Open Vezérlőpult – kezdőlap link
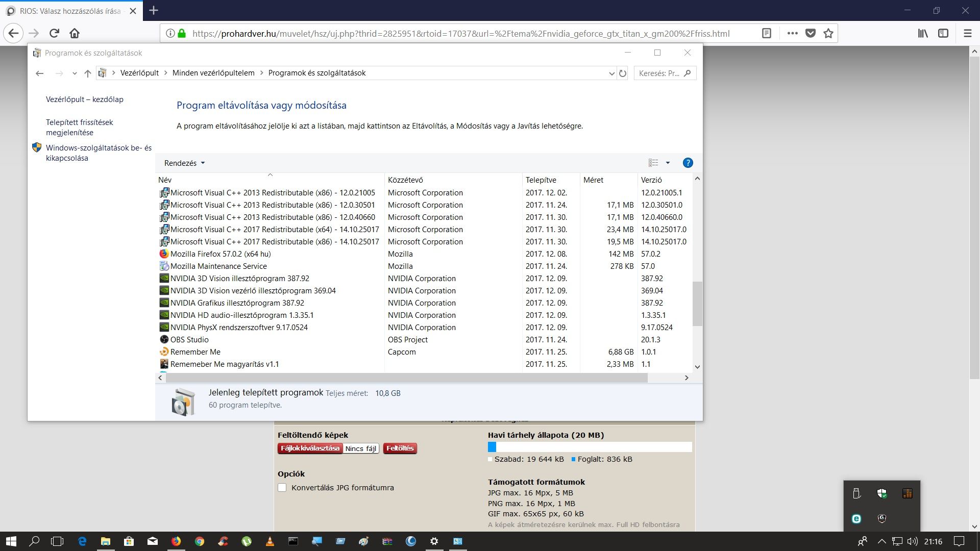This screenshot has height=551, width=980. (85, 99)
